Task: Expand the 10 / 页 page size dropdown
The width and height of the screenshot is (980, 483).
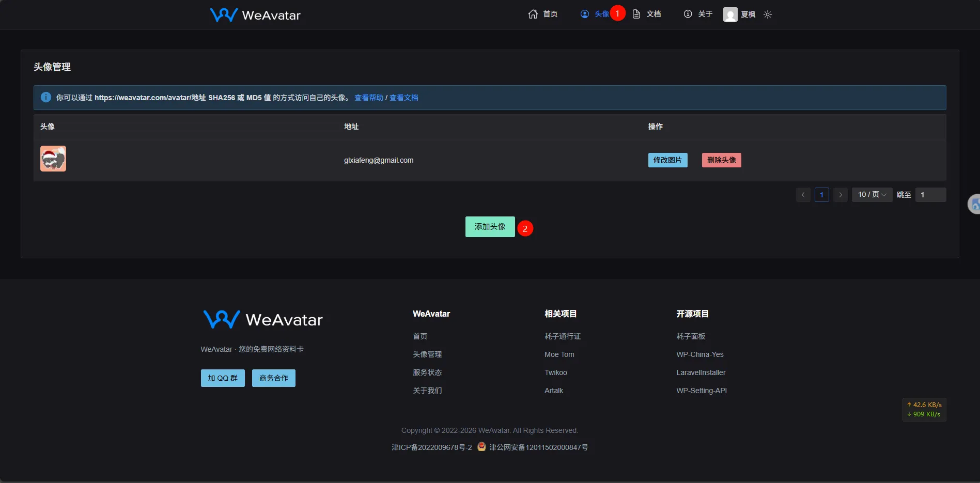Action: pyautogui.click(x=872, y=195)
